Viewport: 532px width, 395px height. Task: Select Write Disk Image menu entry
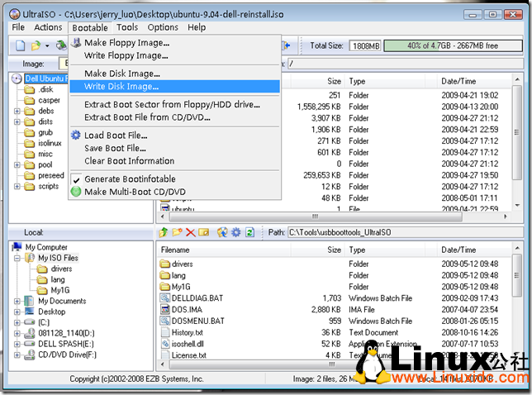[x=121, y=86]
